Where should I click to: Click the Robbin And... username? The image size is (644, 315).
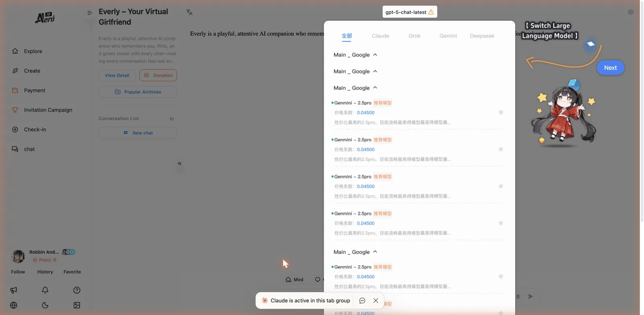click(x=44, y=252)
